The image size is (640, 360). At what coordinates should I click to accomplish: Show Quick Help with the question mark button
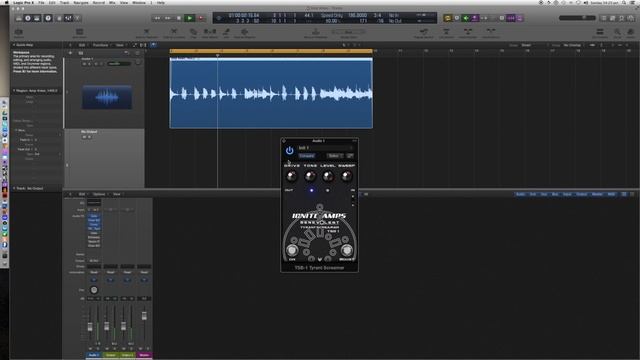tap(48, 18)
